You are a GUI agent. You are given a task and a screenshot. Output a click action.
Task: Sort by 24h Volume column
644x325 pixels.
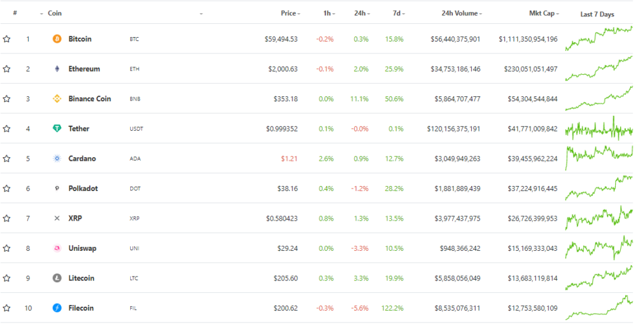pyautogui.click(x=462, y=13)
